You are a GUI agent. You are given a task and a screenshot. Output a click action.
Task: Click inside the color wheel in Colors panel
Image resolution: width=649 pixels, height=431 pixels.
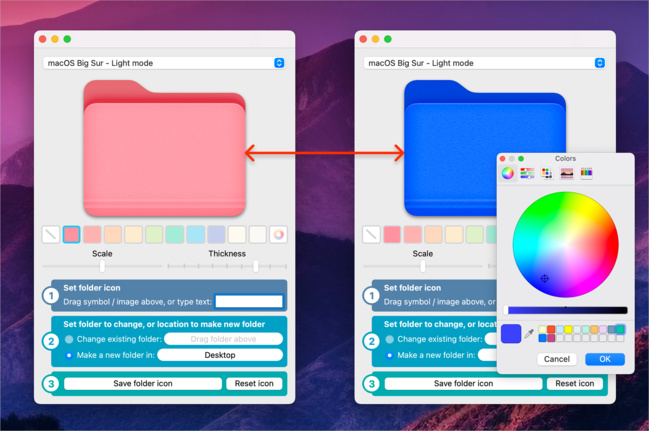click(565, 245)
